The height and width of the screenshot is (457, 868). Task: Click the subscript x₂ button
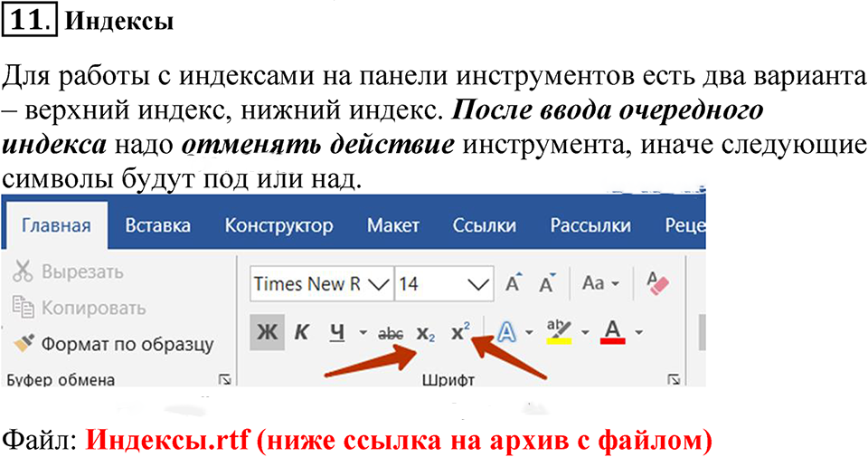(426, 333)
